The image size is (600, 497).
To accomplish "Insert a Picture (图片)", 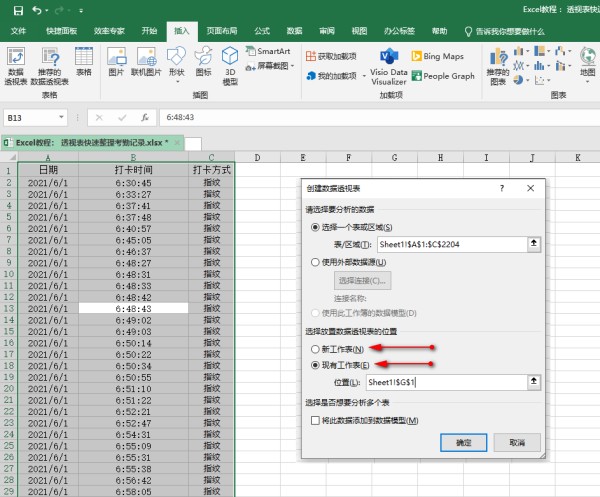I will pos(116,61).
